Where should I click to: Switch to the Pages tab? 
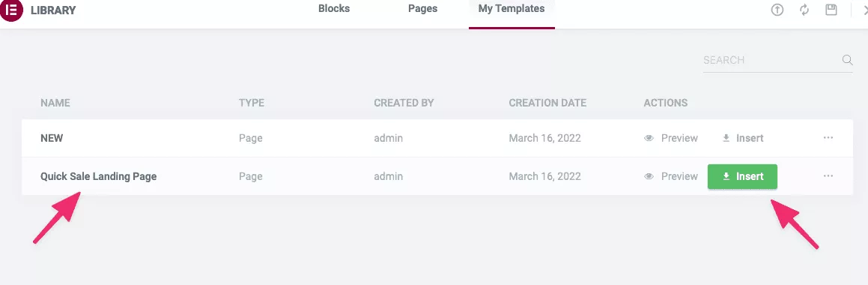423,9
